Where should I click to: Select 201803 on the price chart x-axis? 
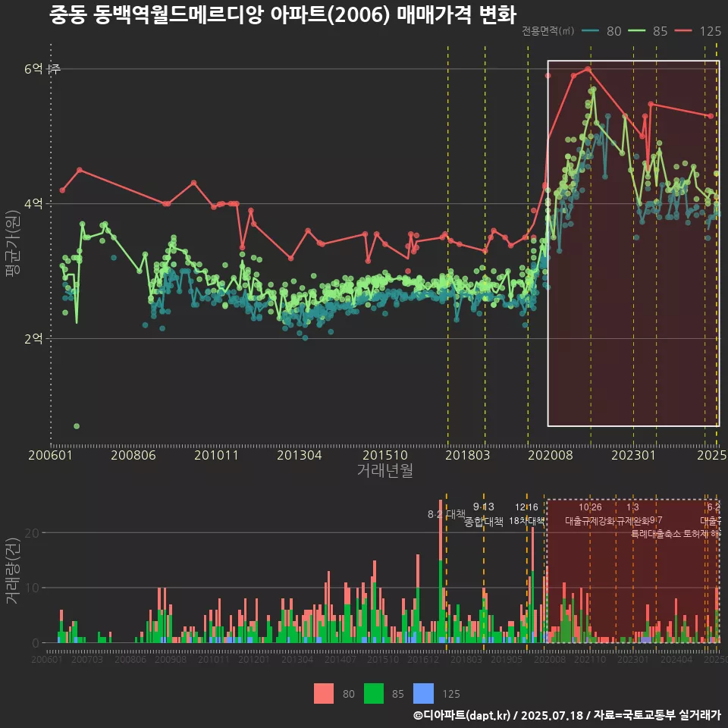point(468,455)
